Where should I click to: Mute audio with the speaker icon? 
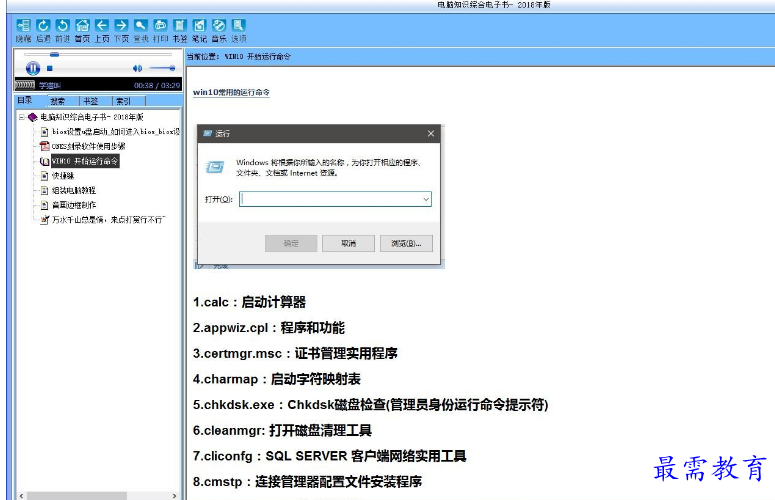tap(137, 68)
